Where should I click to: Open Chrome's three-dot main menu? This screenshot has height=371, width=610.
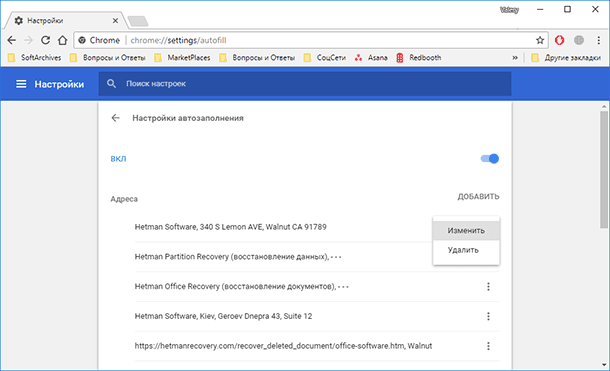click(x=599, y=40)
